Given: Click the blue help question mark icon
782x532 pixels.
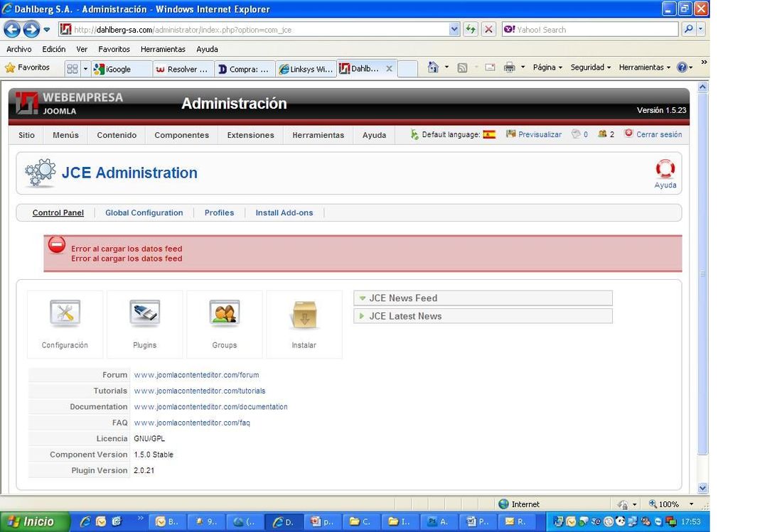Looking at the screenshot, I should (682, 67).
